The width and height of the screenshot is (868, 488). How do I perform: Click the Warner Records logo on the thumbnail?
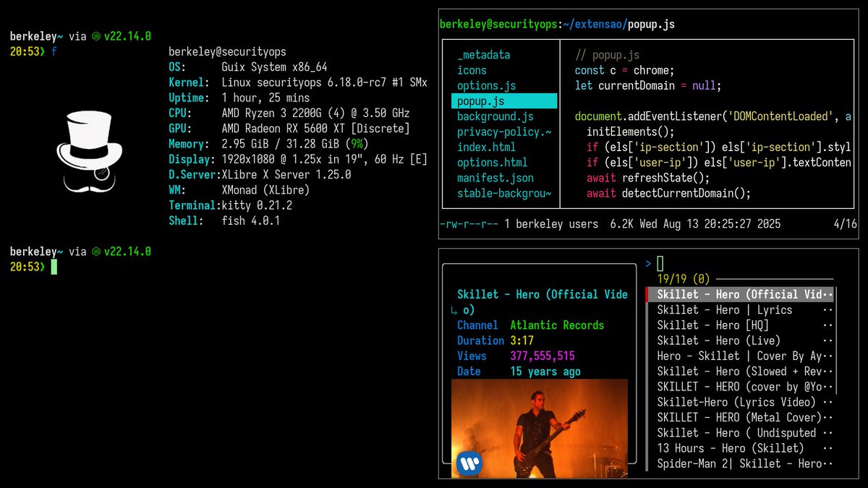[469, 463]
